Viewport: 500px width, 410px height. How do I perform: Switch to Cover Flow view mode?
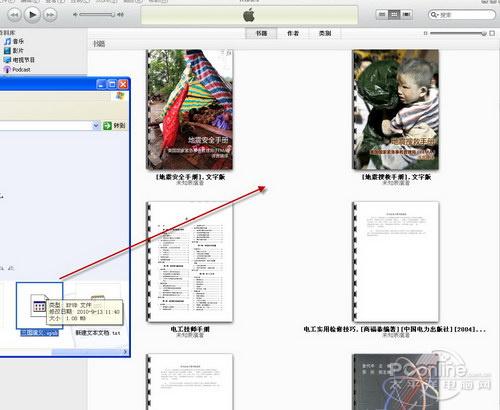pos(406,14)
